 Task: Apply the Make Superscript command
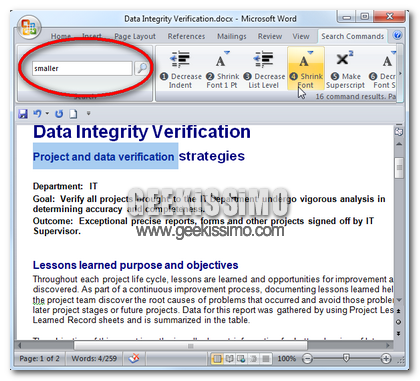(345, 69)
